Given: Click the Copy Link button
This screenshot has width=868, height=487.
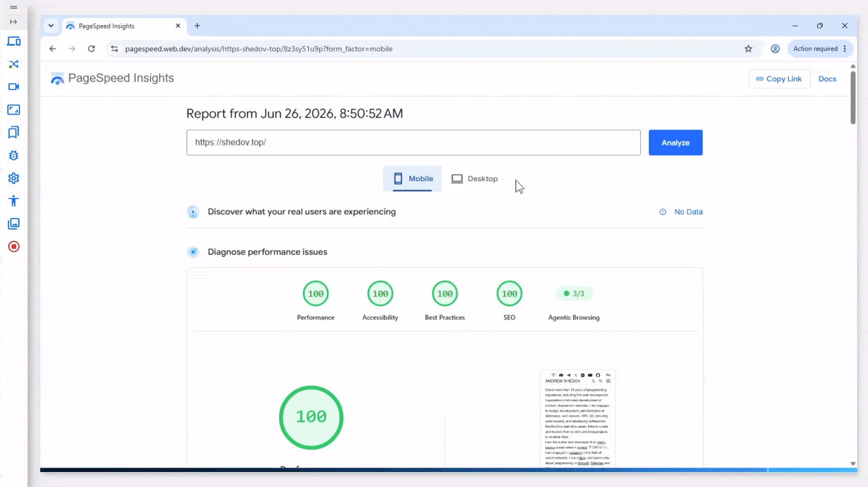Looking at the screenshot, I should (x=779, y=79).
